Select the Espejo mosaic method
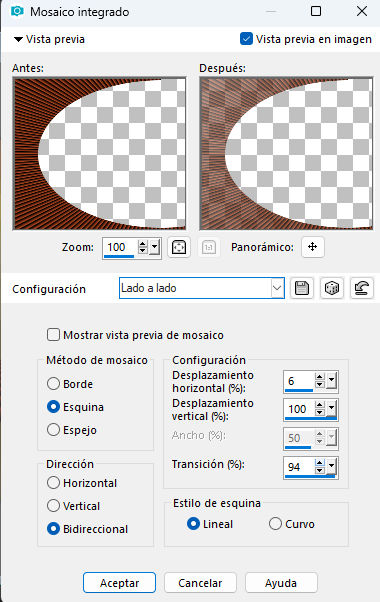 coord(53,430)
